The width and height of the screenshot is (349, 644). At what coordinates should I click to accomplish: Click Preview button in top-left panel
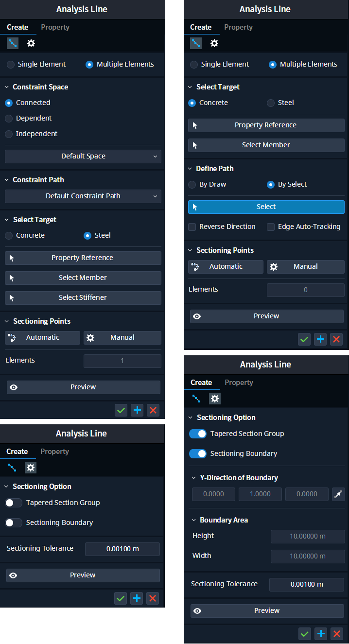click(x=84, y=387)
